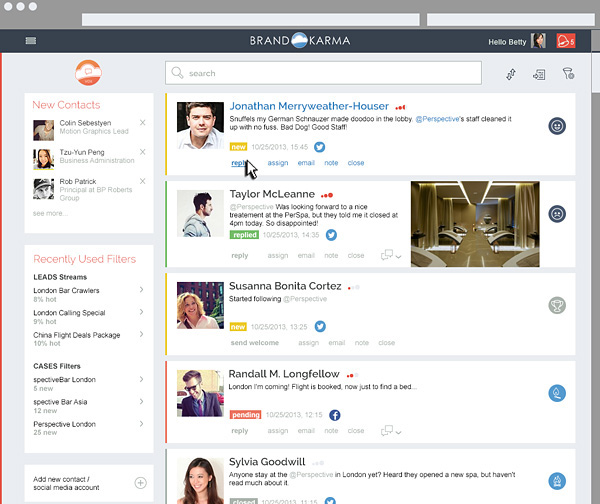Click the browser address bar
The height and width of the screenshot is (504, 600).
[251, 20]
